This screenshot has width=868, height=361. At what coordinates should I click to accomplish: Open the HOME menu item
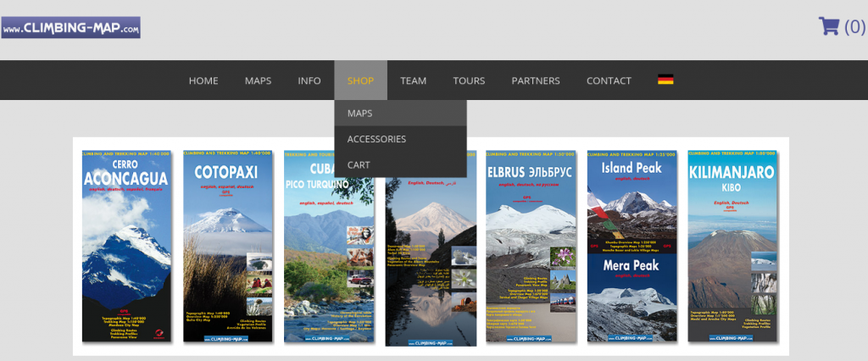203,81
